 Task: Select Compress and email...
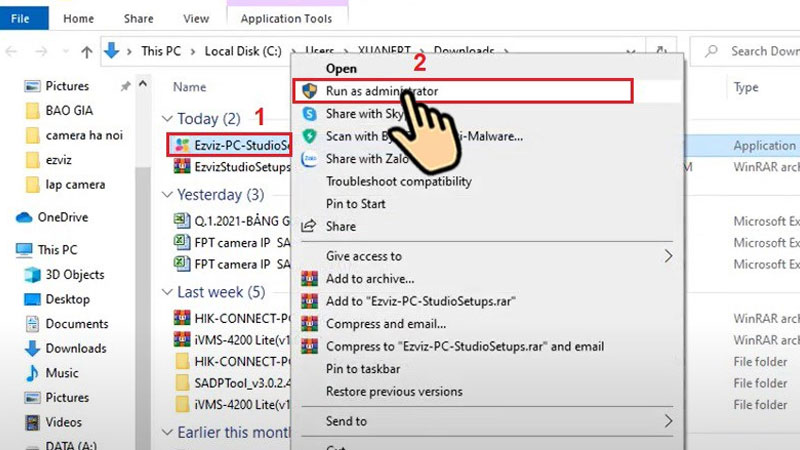point(386,323)
